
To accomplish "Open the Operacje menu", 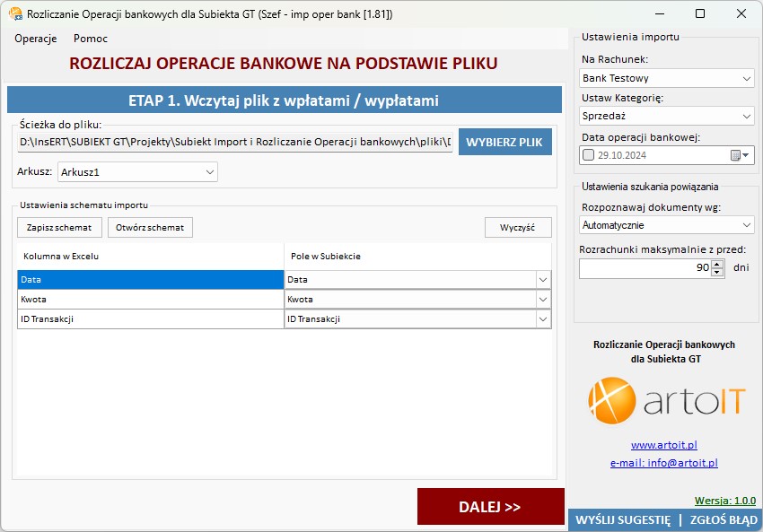I will coord(36,39).
